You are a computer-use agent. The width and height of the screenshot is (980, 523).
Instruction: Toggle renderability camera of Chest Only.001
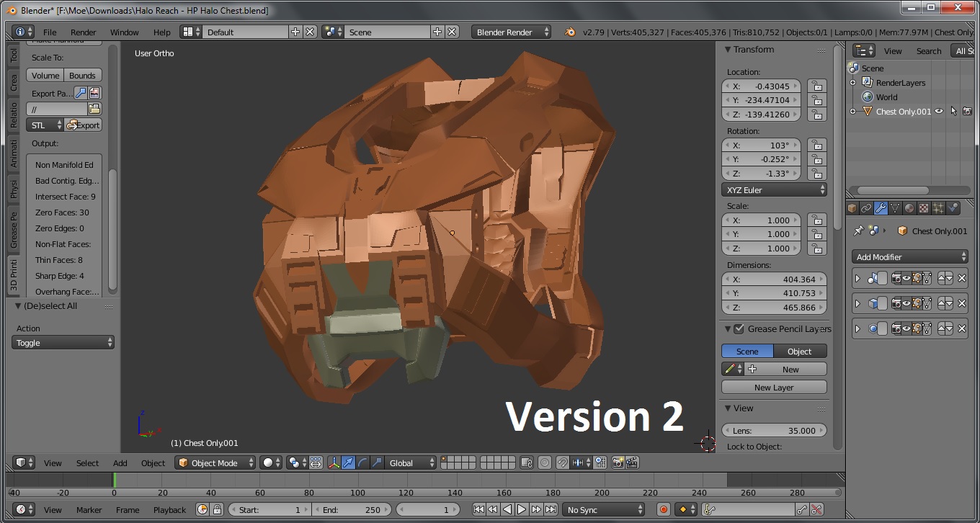[x=967, y=111]
